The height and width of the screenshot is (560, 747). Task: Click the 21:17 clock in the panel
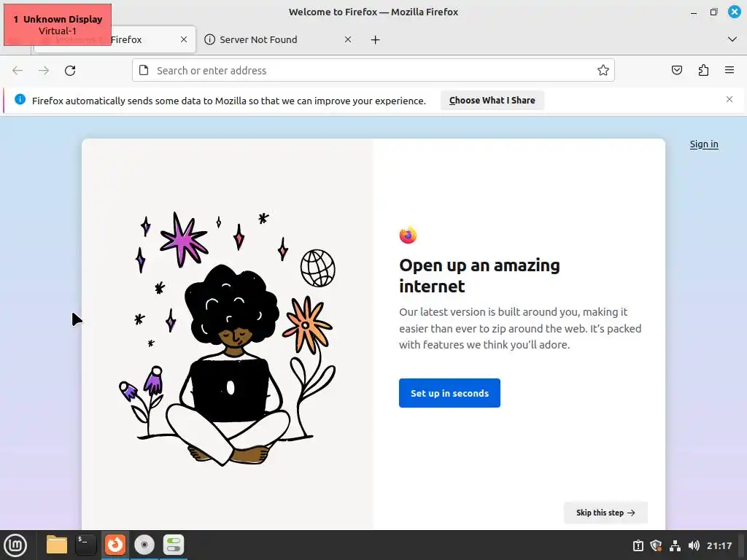(719, 545)
